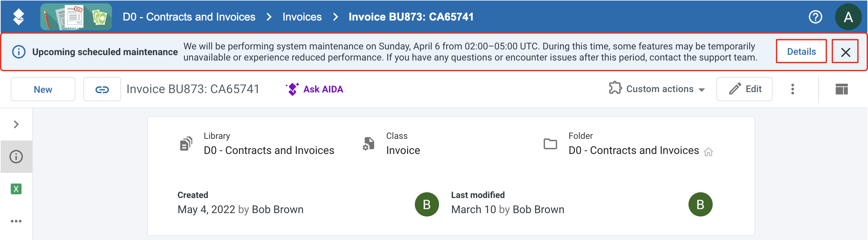Toggle the layout panel view icon

click(842, 89)
